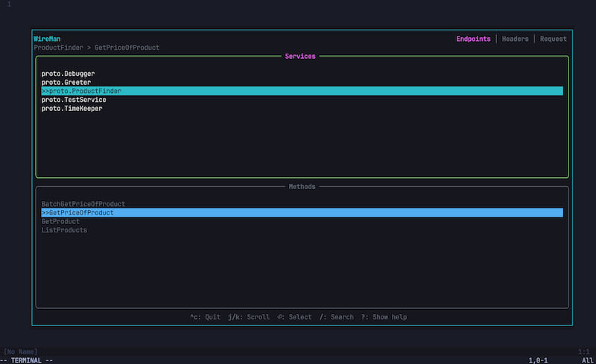
Task: Click the '?: Show help' hint
Action: [x=384, y=317]
